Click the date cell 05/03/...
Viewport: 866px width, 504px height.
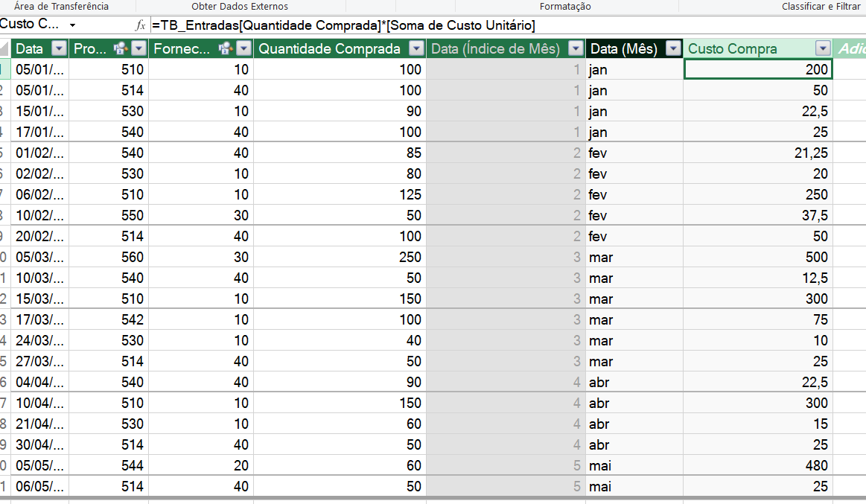39,257
